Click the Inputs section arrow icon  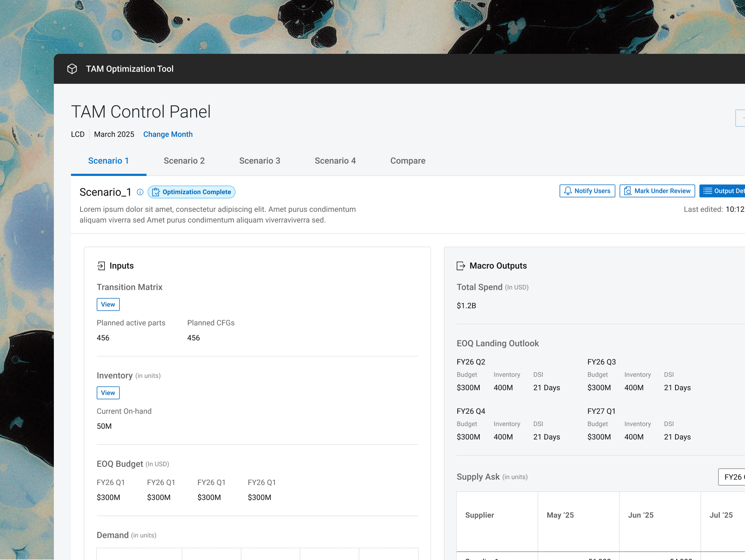tap(101, 266)
